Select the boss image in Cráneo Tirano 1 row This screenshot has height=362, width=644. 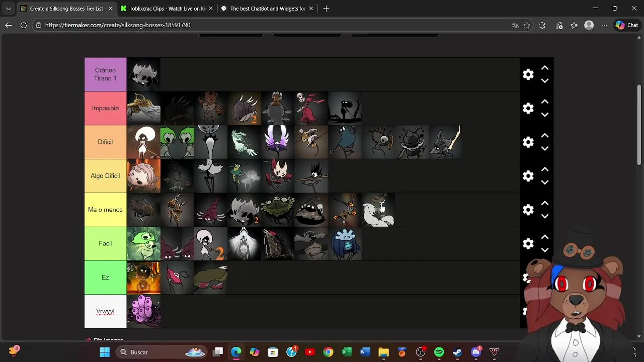click(143, 74)
